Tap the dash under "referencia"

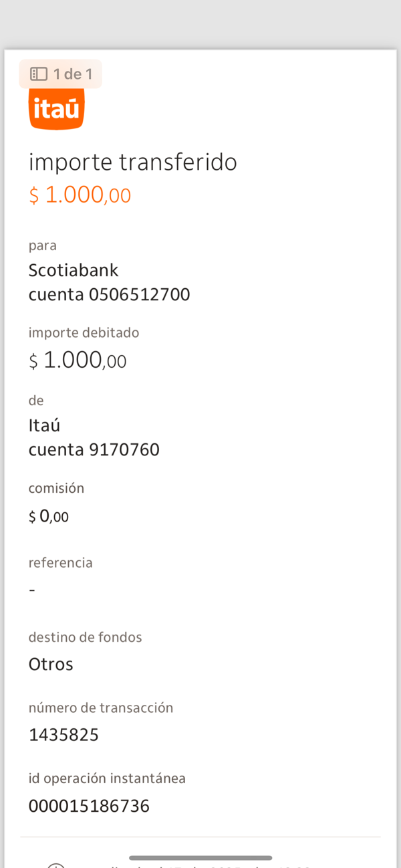pos(32,590)
